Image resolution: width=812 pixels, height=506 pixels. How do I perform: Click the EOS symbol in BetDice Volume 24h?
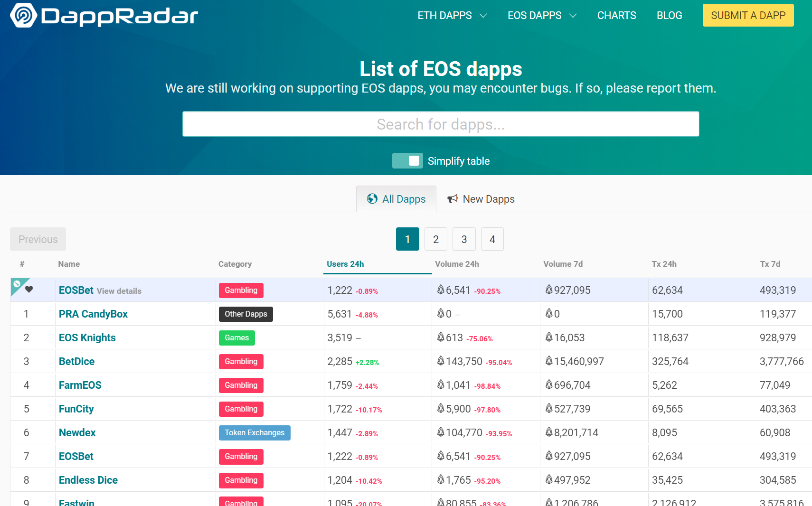tap(441, 361)
